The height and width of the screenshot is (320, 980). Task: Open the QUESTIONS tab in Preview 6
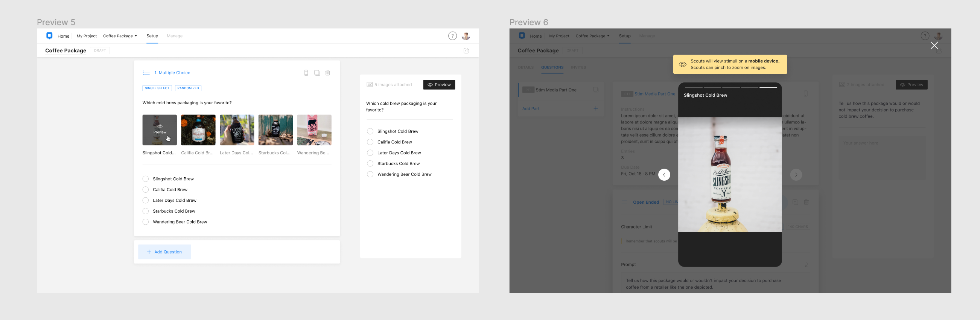tap(552, 67)
